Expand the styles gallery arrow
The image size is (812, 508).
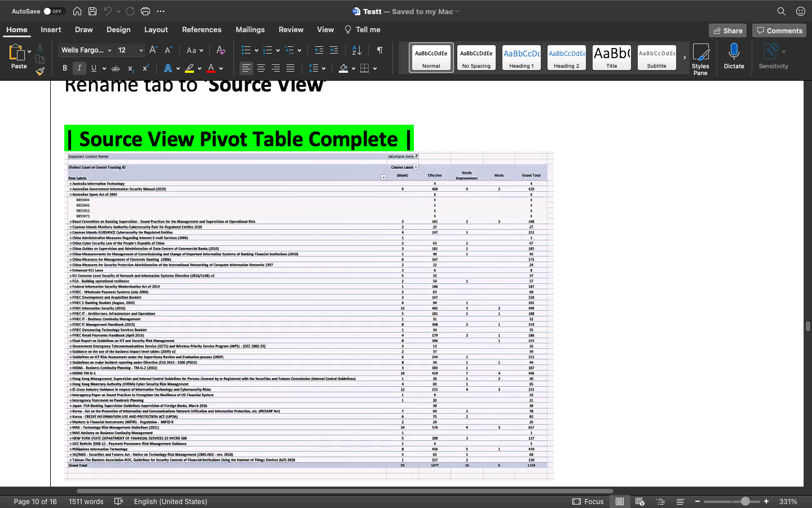(x=685, y=58)
